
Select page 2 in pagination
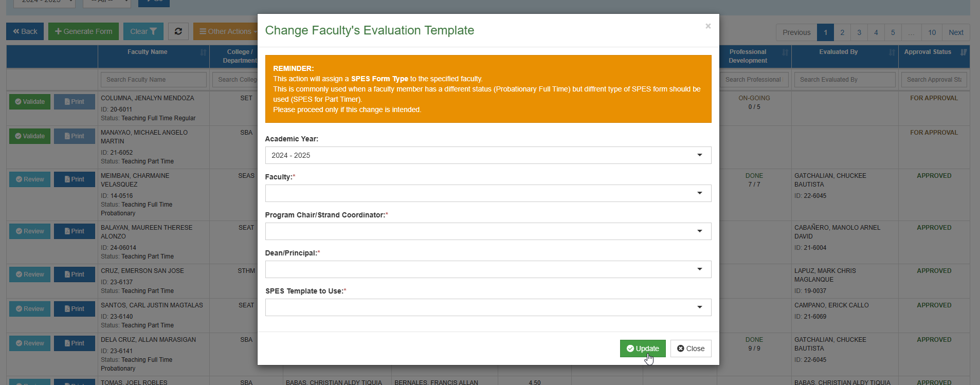pyautogui.click(x=842, y=32)
